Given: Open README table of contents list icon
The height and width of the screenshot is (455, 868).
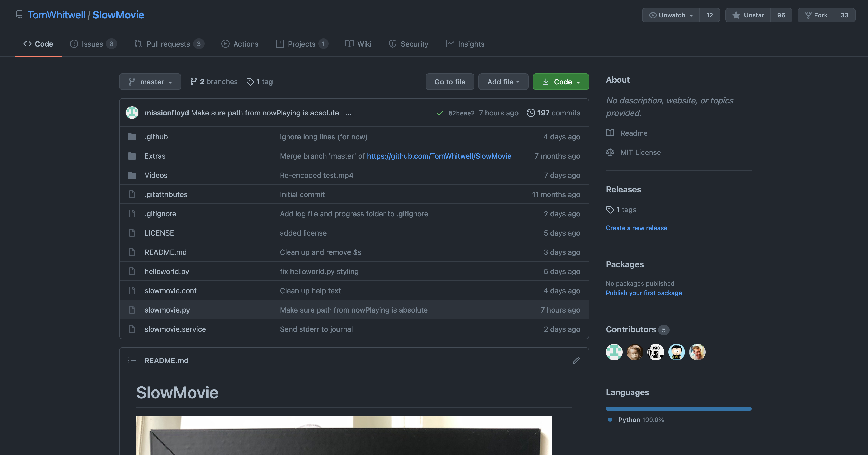Looking at the screenshot, I should coord(132,360).
